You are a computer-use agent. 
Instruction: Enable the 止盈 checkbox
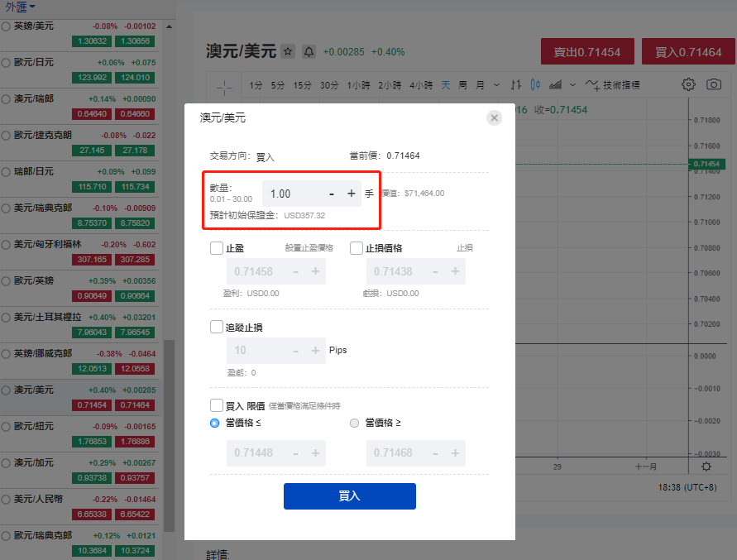click(x=217, y=248)
